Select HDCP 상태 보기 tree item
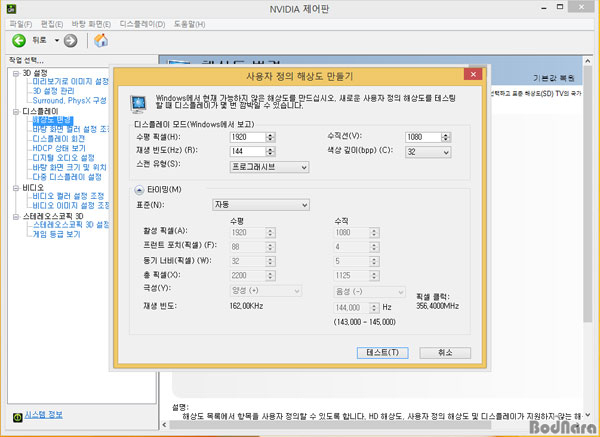The height and width of the screenshot is (437, 600). click(x=59, y=148)
